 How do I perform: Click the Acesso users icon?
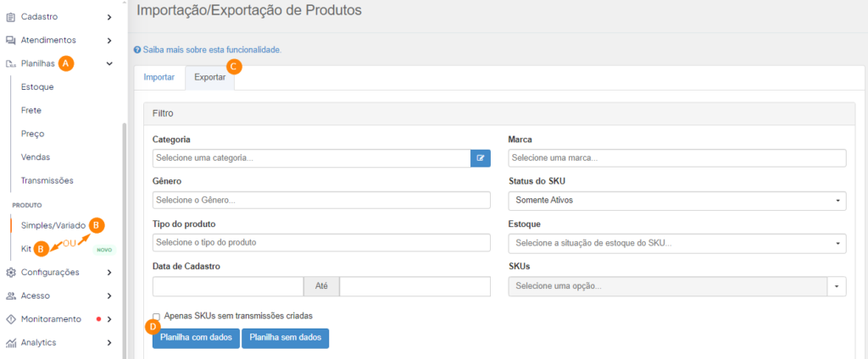(10, 296)
